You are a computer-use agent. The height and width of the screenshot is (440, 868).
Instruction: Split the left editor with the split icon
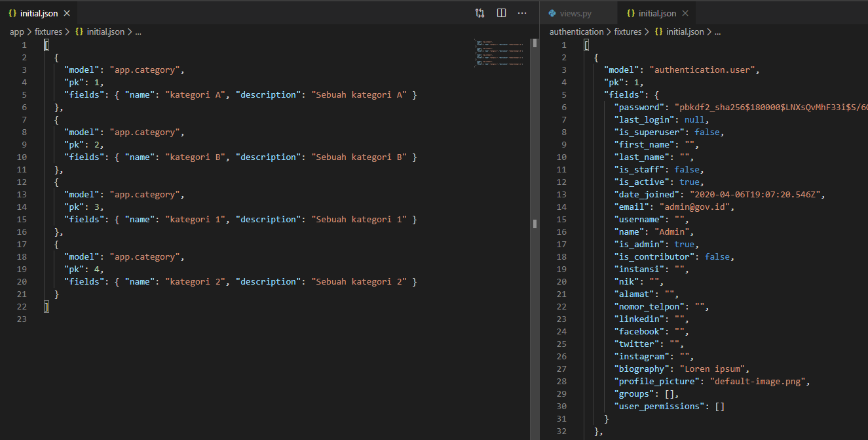coord(501,13)
